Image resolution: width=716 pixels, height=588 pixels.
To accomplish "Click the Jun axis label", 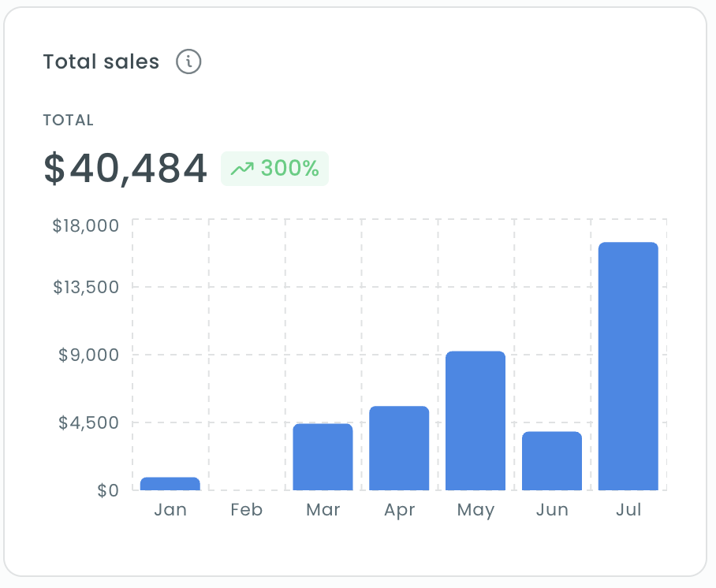I will coord(552,509).
